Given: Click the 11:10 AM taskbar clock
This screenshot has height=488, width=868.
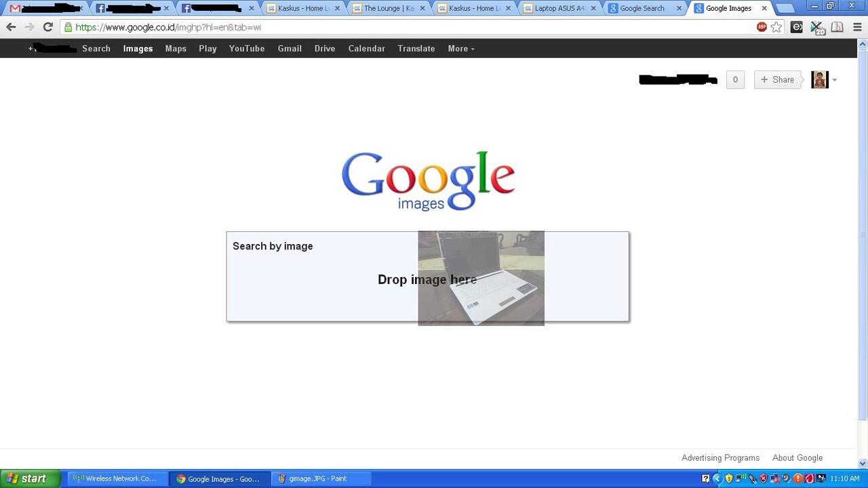Looking at the screenshot, I should click(x=845, y=479).
